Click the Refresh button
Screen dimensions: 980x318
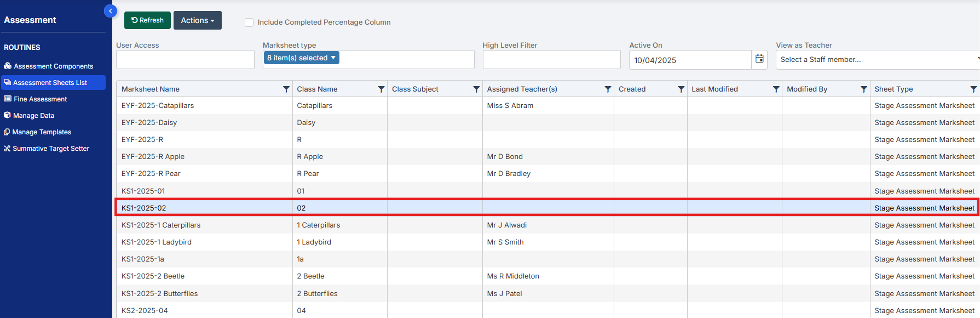(x=147, y=20)
